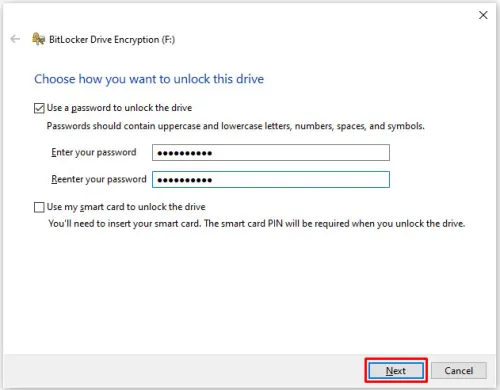Click the 'Enter your password' field label
Viewport: 500px width, 390px height.
(x=94, y=152)
